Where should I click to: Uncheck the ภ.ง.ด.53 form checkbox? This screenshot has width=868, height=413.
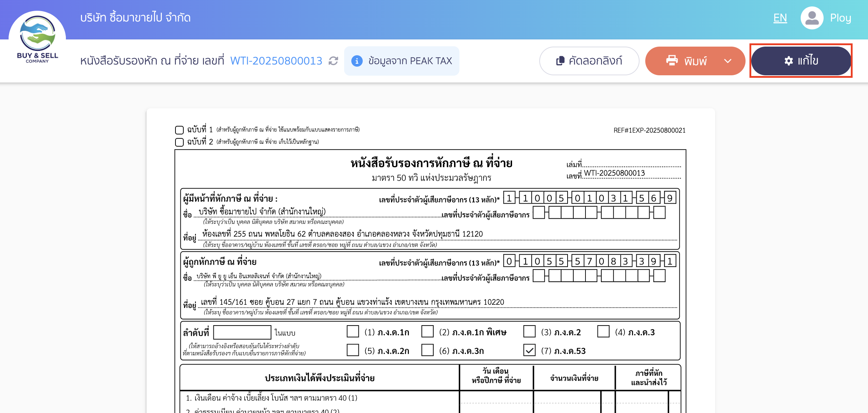[x=530, y=351]
